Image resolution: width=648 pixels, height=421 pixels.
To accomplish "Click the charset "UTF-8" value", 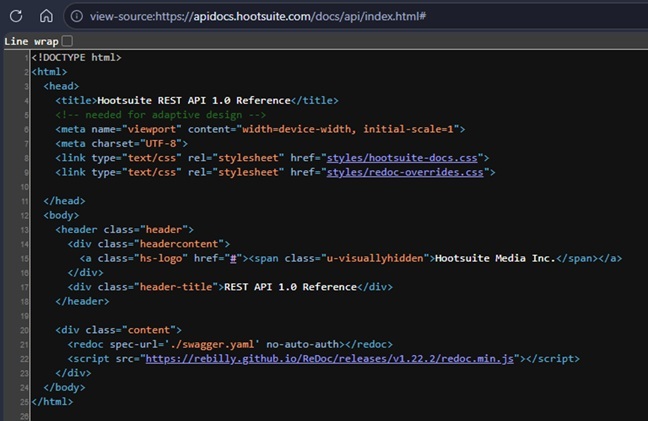I will 161,144.
